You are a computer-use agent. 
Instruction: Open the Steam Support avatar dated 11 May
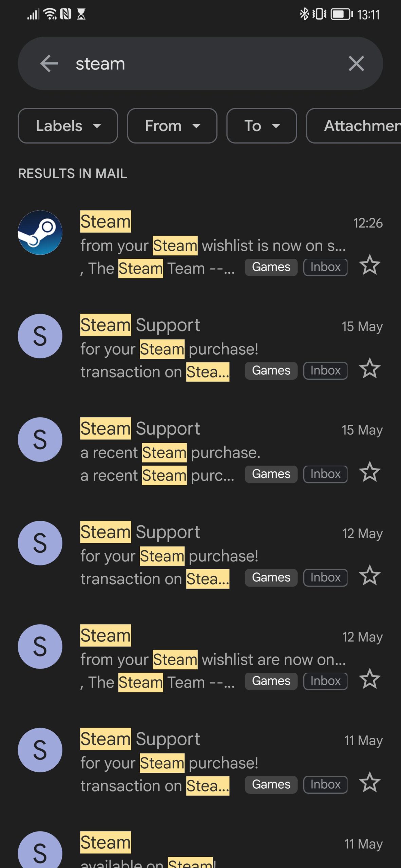(x=40, y=750)
